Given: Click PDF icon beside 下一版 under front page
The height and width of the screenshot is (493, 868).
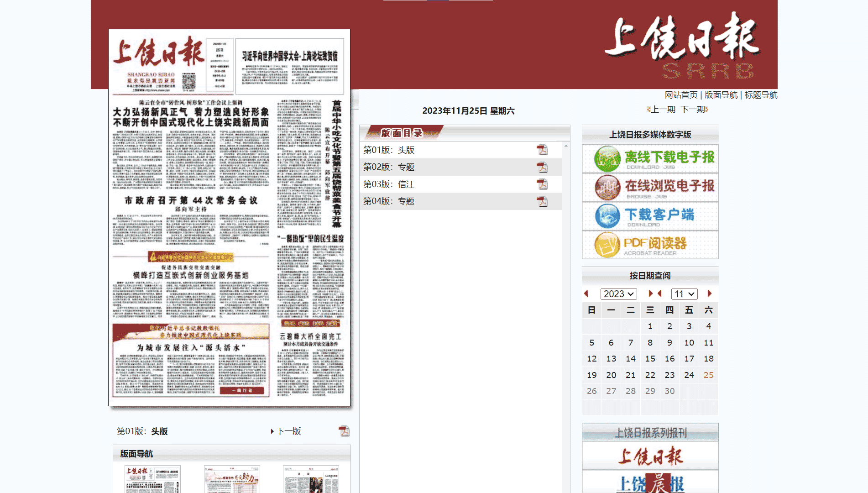Looking at the screenshot, I should click(344, 431).
